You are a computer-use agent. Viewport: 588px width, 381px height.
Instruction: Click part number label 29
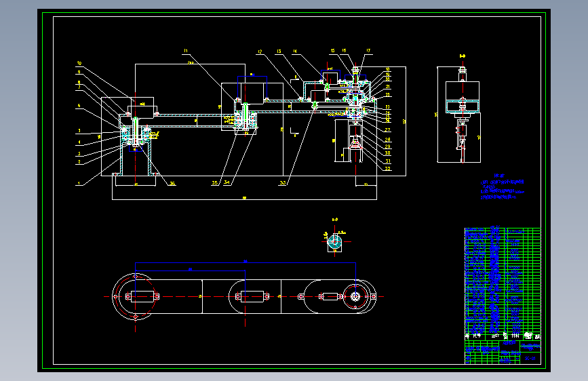point(388,146)
